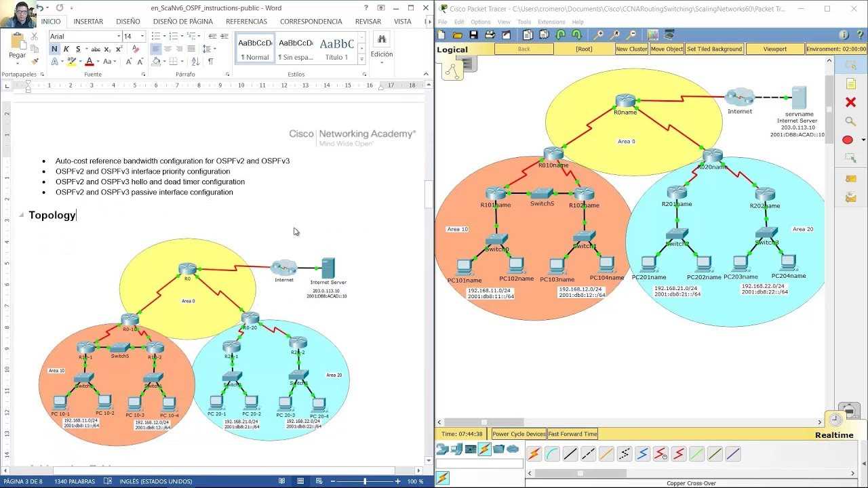This screenshot has width=868, height=488.
Task: Toggle strikethrough (abc) formatting in Word
Action: pyautogui.click(x=96, y=49)
